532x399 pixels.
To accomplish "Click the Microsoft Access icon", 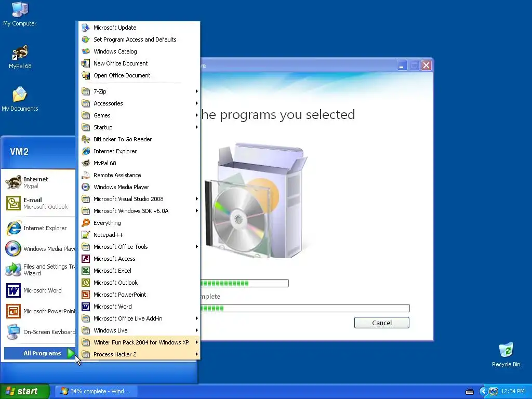I will click(86, 259).
